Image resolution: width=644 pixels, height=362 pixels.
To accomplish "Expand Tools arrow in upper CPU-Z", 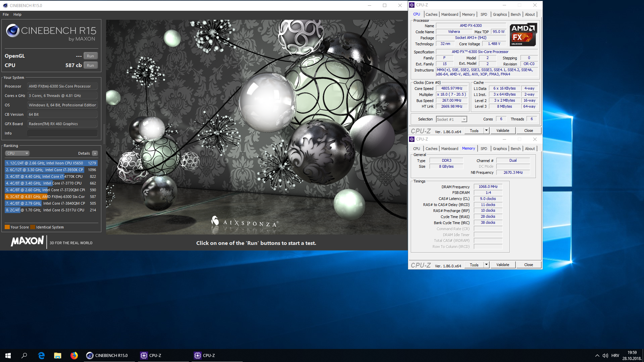I will pos(486,131).
